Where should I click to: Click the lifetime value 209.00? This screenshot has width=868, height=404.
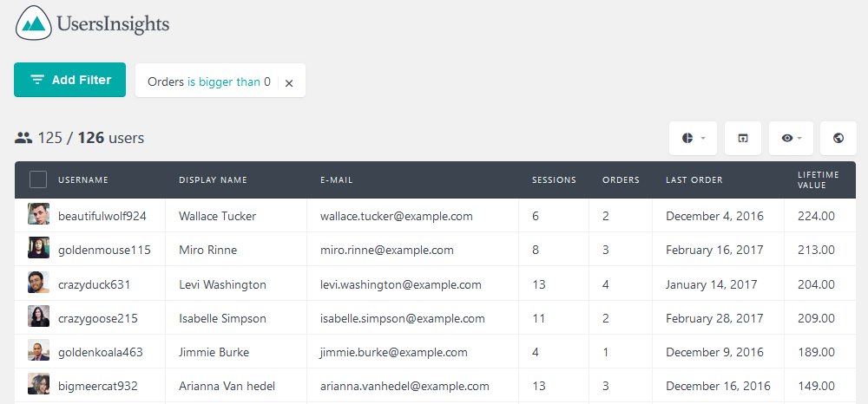(x=817, y=318)
